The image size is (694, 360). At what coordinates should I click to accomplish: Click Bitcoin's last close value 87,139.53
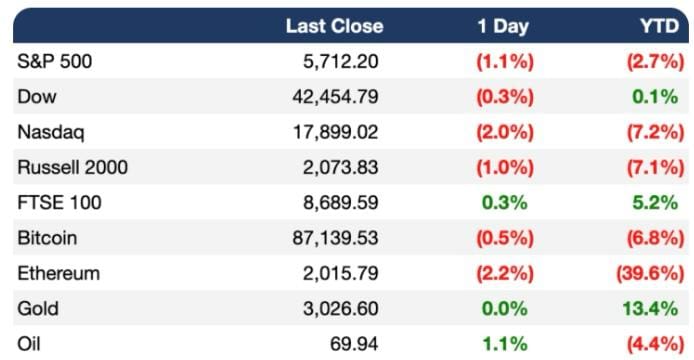(335, 238)
